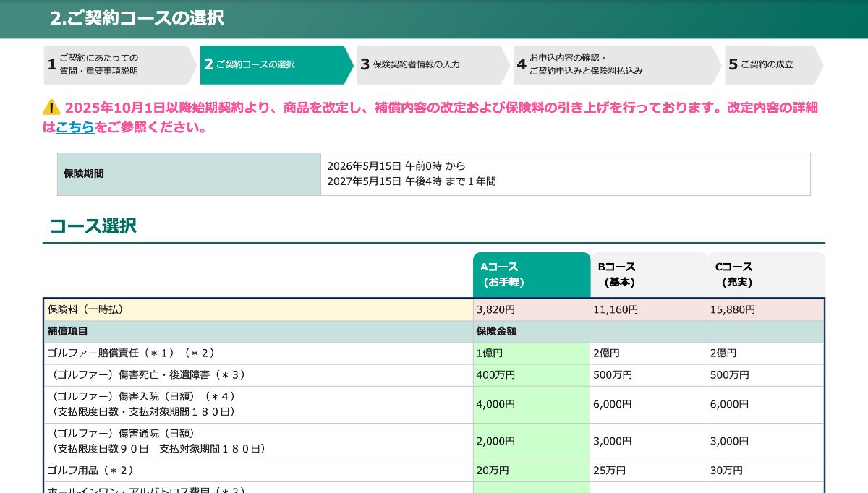
Task: Select the highlighted 1億円 liability amount cell
Action: click(531, 353)
